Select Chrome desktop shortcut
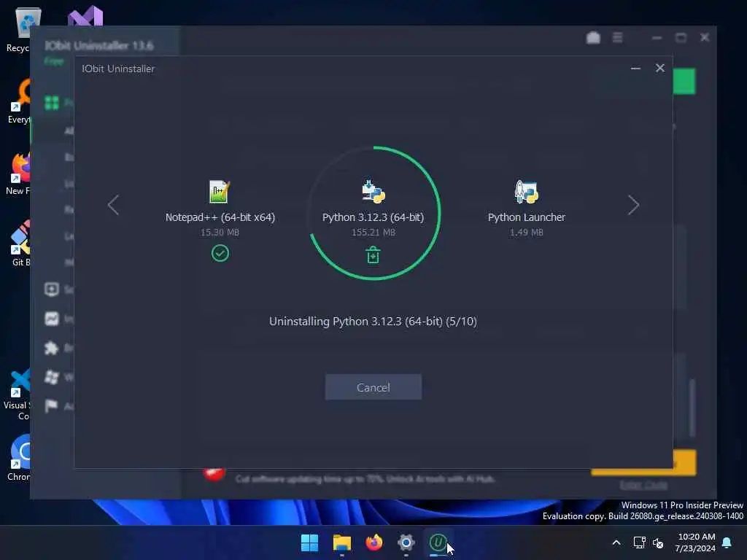The image size is (747, 560). pos(18,458)
